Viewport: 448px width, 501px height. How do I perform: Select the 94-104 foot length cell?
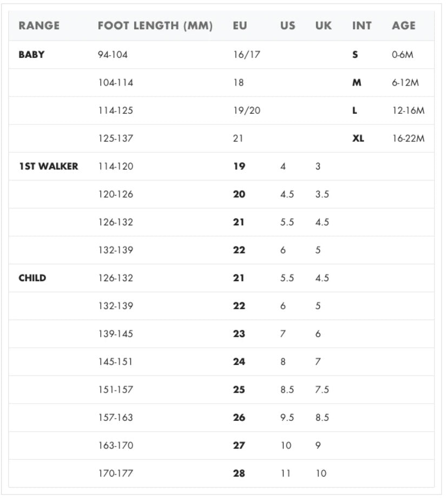pos(113,55)
